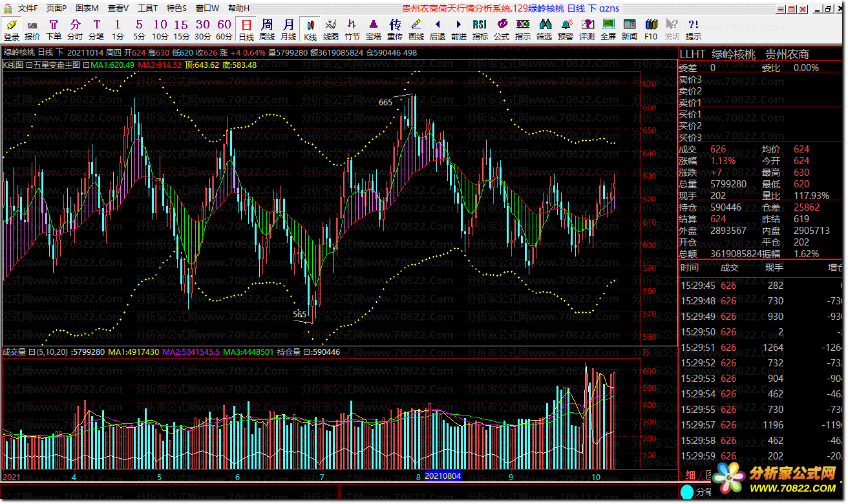Screen dimensions: 848x504
Task: Click the 贵州农商 label in the quote panel header
Action: coord(787,54)
